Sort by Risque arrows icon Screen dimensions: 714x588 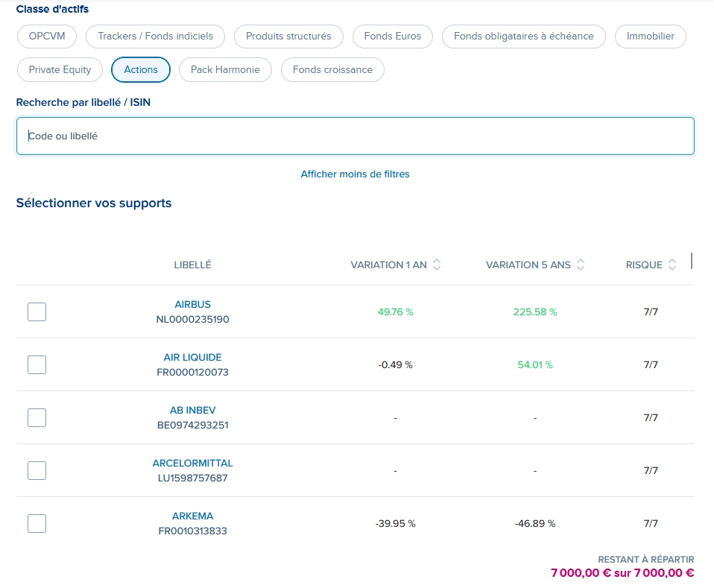[672, 265]
